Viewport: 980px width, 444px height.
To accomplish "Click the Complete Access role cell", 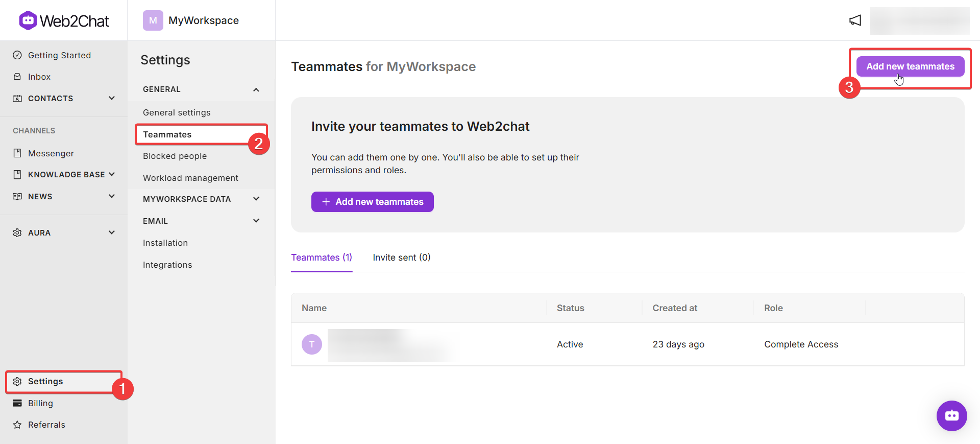I will point(801,344).
